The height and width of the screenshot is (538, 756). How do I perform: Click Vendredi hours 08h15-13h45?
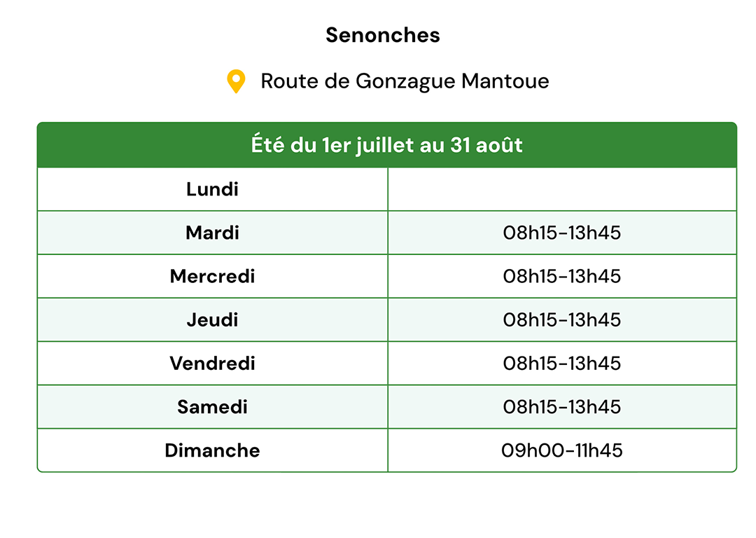[562, 364]
